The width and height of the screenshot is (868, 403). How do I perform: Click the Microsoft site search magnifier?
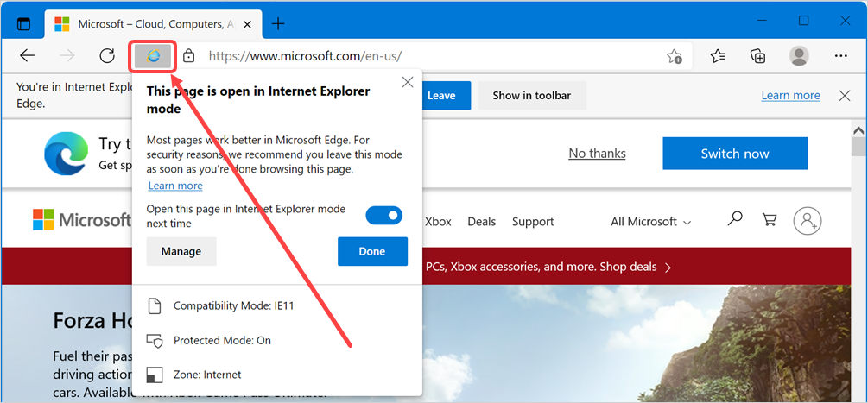[x=735, y=220]
